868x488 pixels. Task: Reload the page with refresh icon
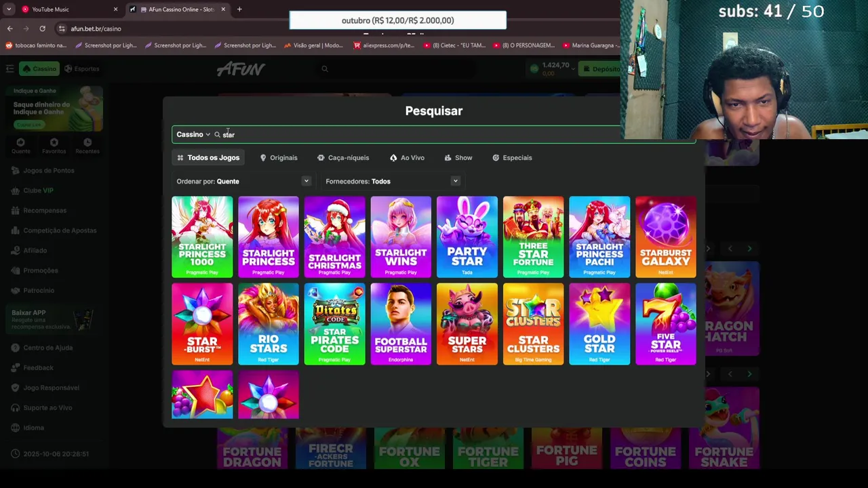42,28
